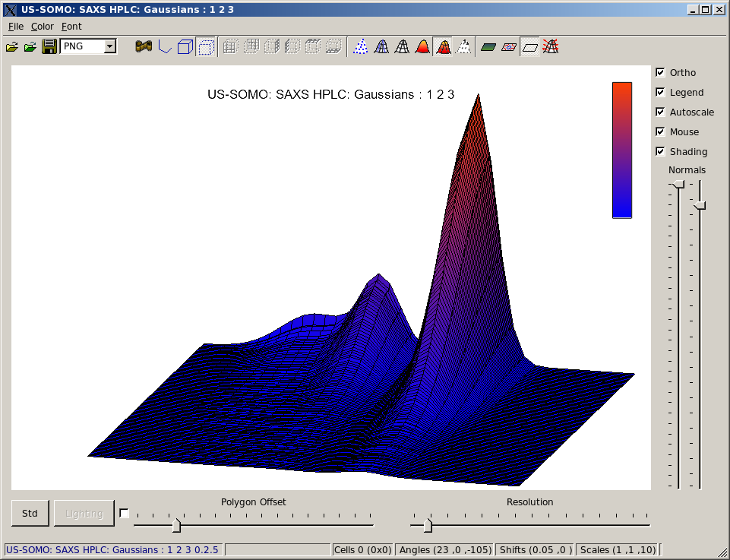The image size is (730, 560).
Task: Toggle the Ortho checkbox
Action: [660, 72]
